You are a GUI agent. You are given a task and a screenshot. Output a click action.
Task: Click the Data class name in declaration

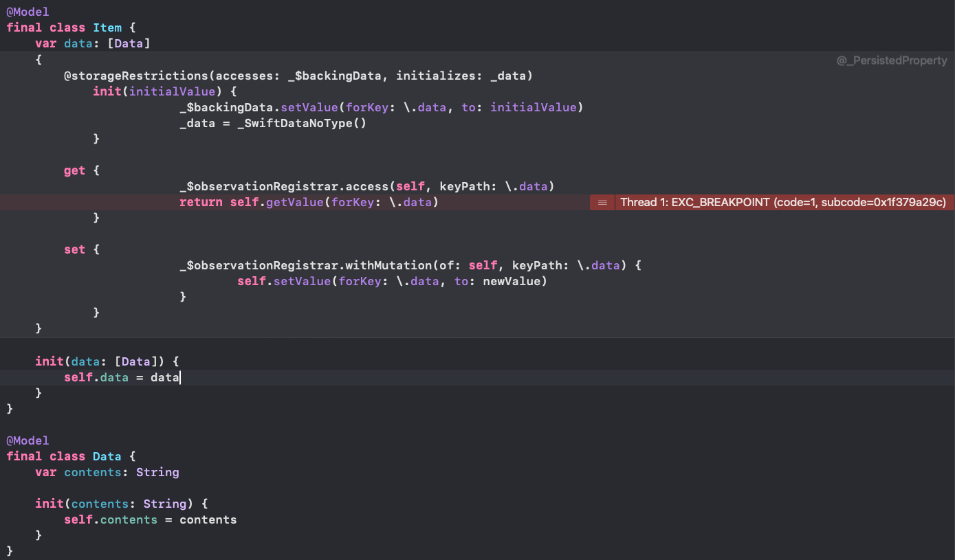[x=107, y=456]
